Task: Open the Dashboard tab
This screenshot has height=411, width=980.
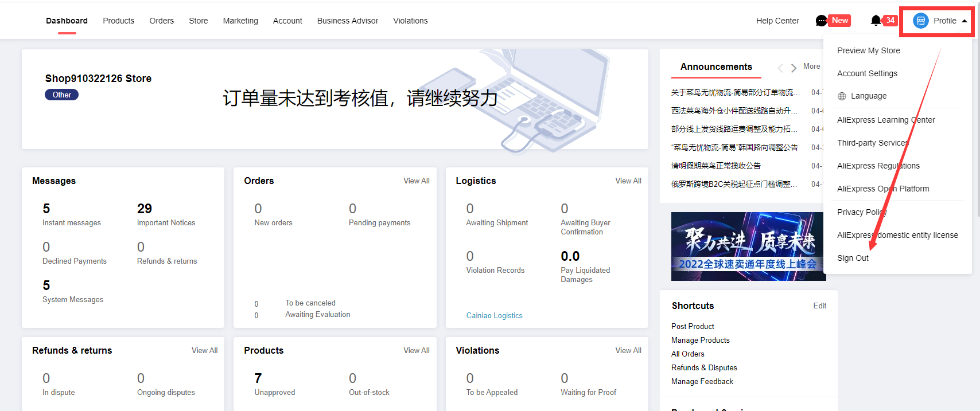Action: 67,21
